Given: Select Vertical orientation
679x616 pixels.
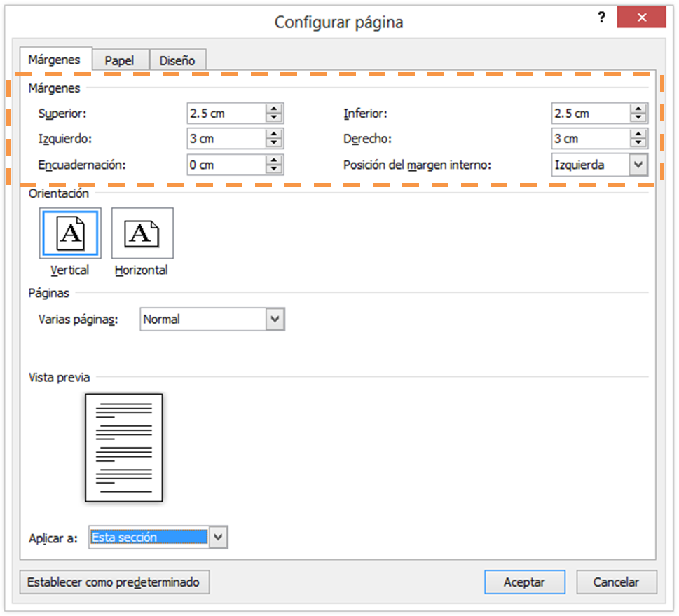Looking at the screenshot, I should 69,233.
